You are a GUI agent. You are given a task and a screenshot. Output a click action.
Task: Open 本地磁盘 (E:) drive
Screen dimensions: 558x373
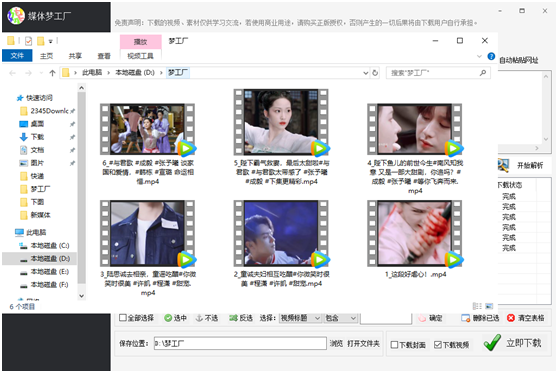coord(44,272)
